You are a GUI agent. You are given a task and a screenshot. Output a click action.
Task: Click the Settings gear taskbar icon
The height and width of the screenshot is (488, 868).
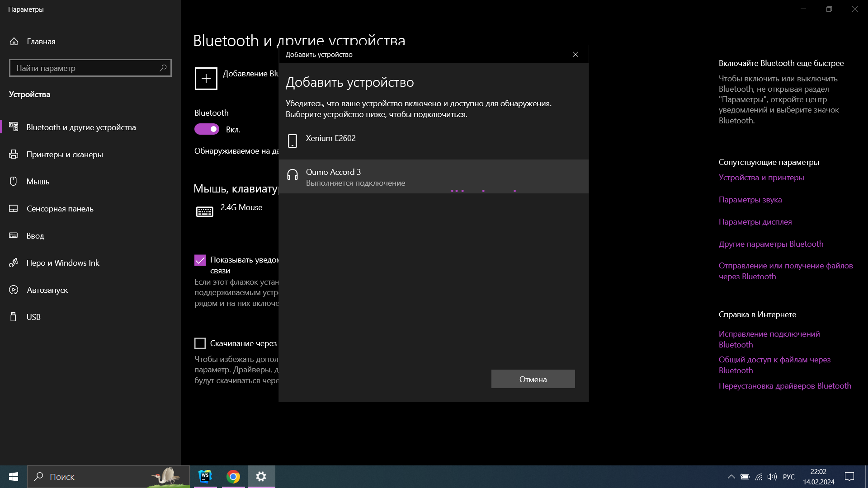pos(261,477)
